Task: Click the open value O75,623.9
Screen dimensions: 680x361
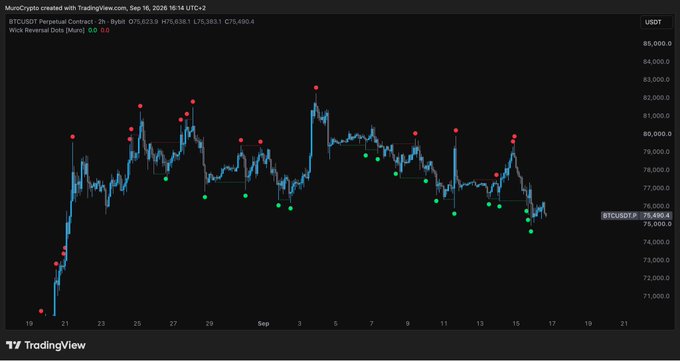Action: [144, 21]
